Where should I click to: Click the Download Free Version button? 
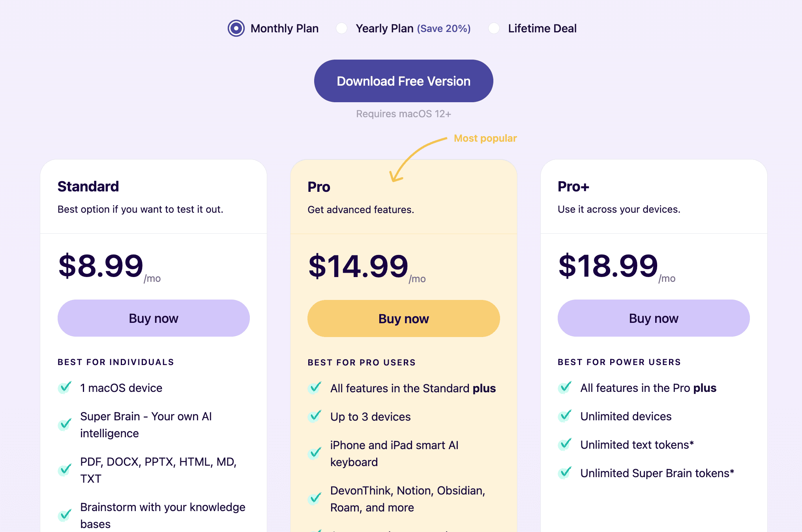(403, 81)
